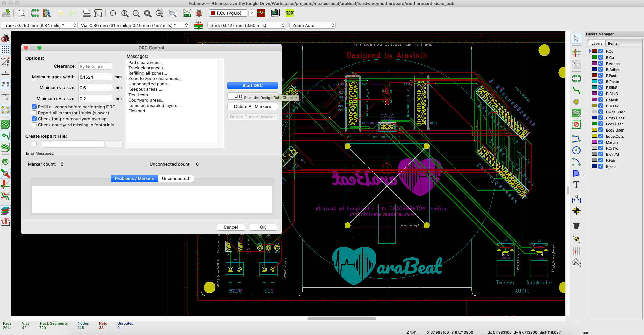Open the Python scripting console icon
The image size is (644, 335).
[275, 13]
